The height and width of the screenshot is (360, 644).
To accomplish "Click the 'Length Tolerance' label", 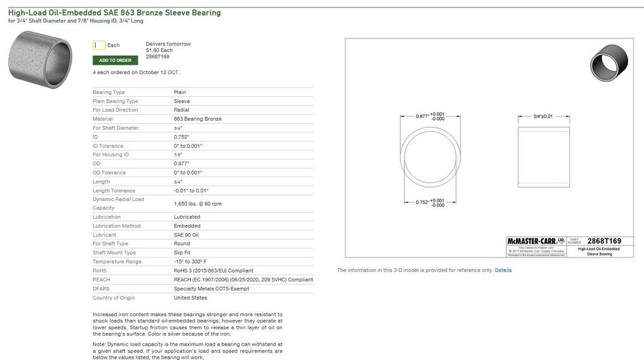I will (114, 191).
